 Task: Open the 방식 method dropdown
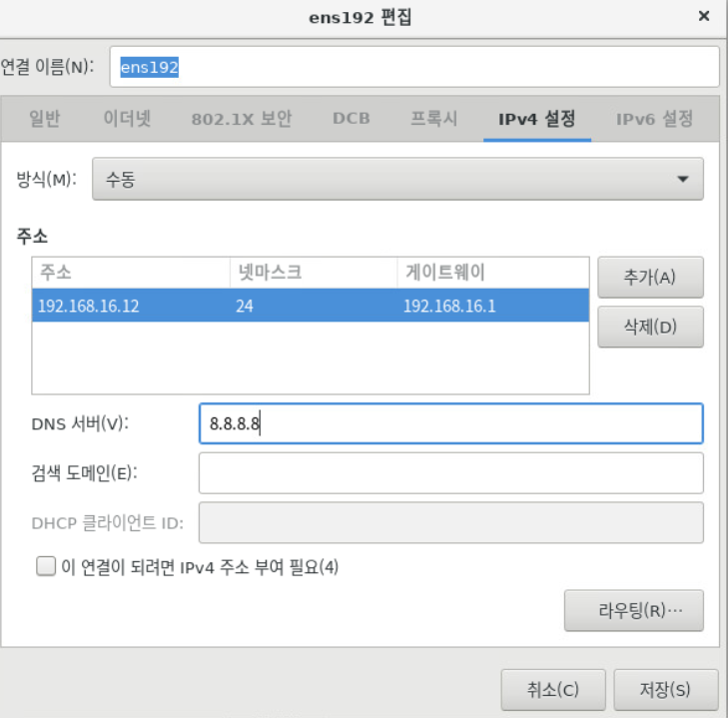397,179
